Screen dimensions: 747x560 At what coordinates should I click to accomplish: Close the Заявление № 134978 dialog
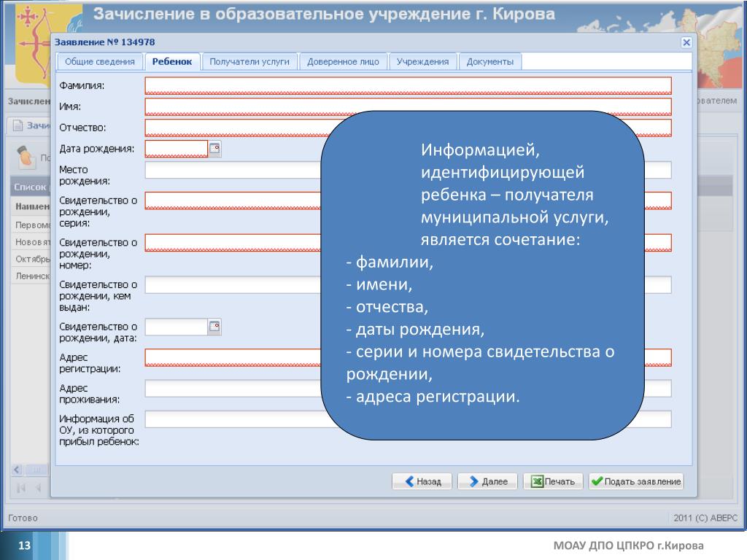coord(686,42)
